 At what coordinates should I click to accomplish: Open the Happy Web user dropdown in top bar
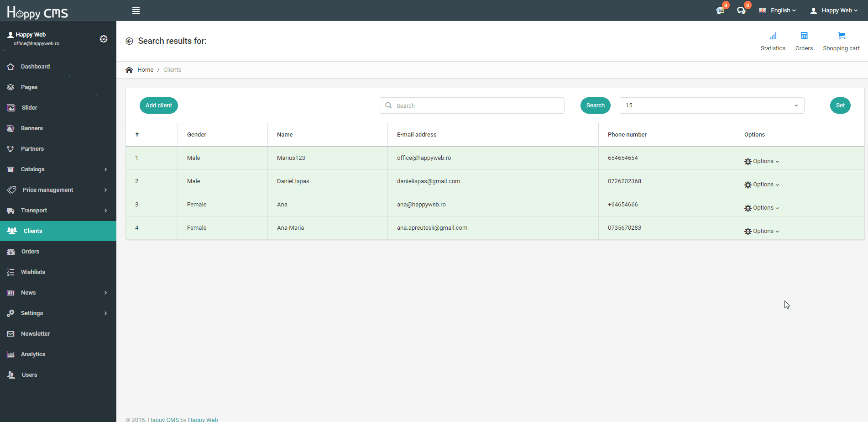[x=834, y=11]
